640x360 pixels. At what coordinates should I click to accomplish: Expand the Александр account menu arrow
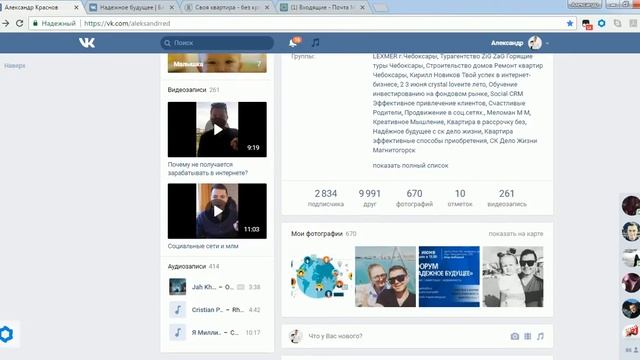pyautogui.click(x=547, y=43)
